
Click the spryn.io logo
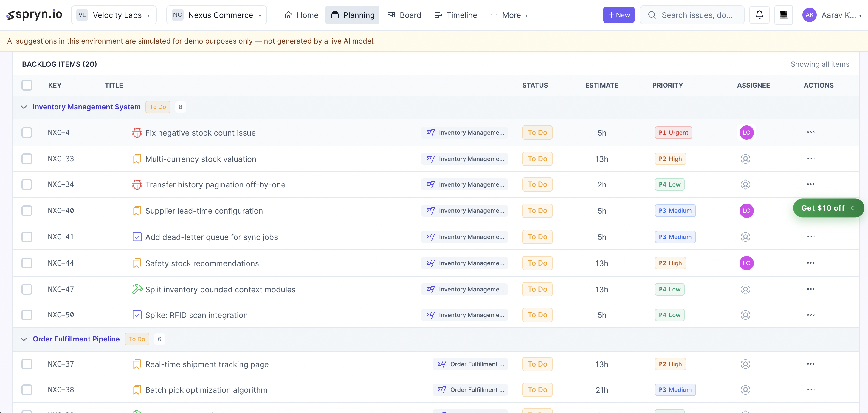(34, 15)
